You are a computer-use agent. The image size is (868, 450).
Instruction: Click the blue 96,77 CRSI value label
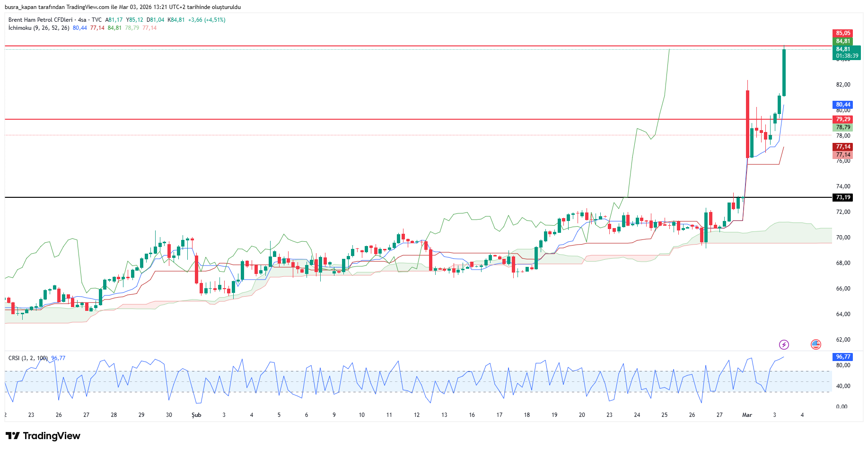click(842, 357)
